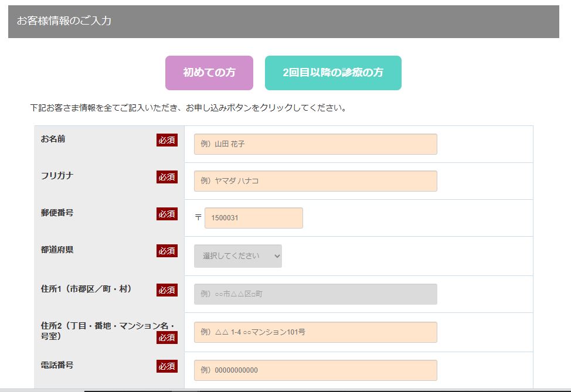Open the 都道府県 選択してください dropdown
Screen dimensions: 571x392
(238, 256)
